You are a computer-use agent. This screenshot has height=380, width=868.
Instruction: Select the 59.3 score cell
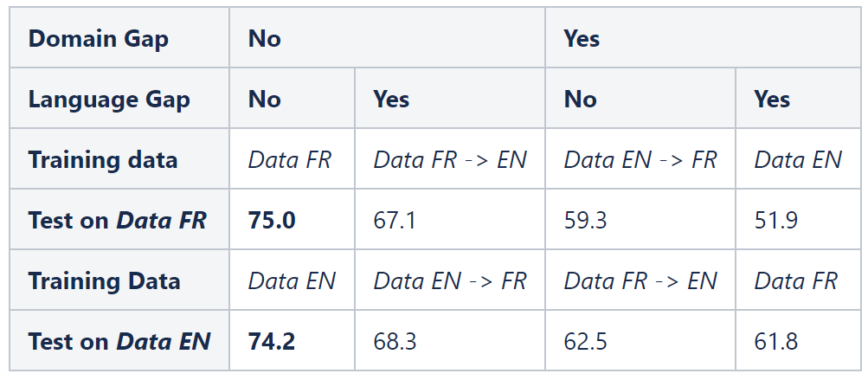640,219
